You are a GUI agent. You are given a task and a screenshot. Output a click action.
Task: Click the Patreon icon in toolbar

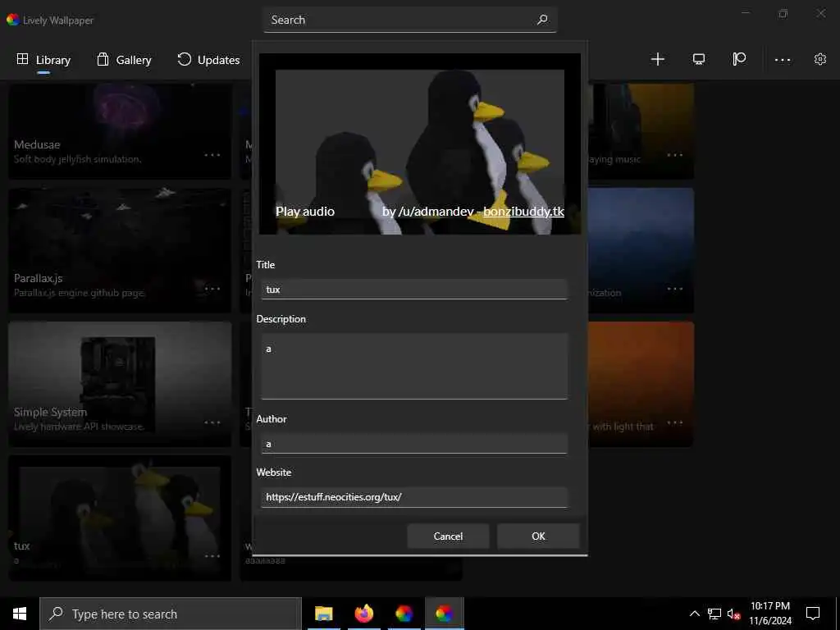[739, 59]
